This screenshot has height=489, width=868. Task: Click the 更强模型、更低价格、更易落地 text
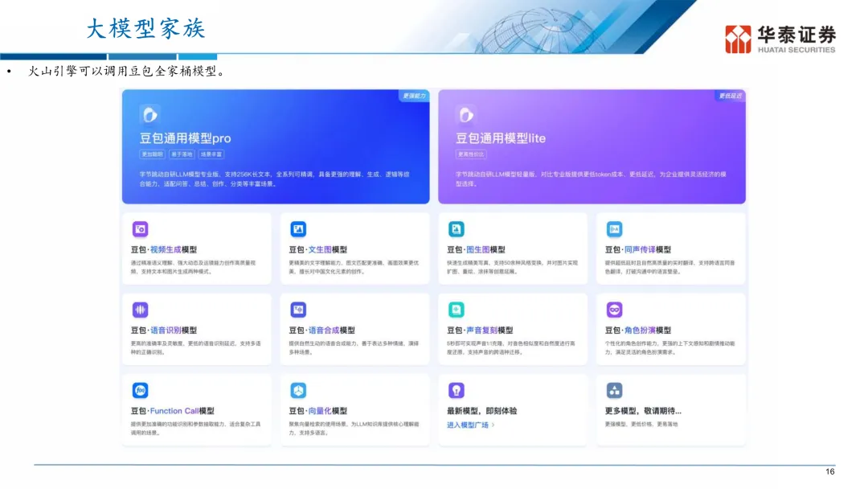tap(641, 424)
